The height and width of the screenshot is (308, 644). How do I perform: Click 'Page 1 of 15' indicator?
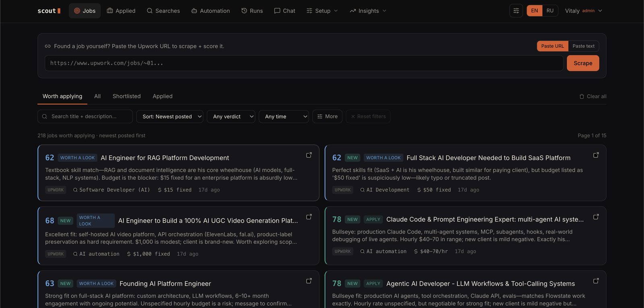pyautogui.click(x=592, y=136)
